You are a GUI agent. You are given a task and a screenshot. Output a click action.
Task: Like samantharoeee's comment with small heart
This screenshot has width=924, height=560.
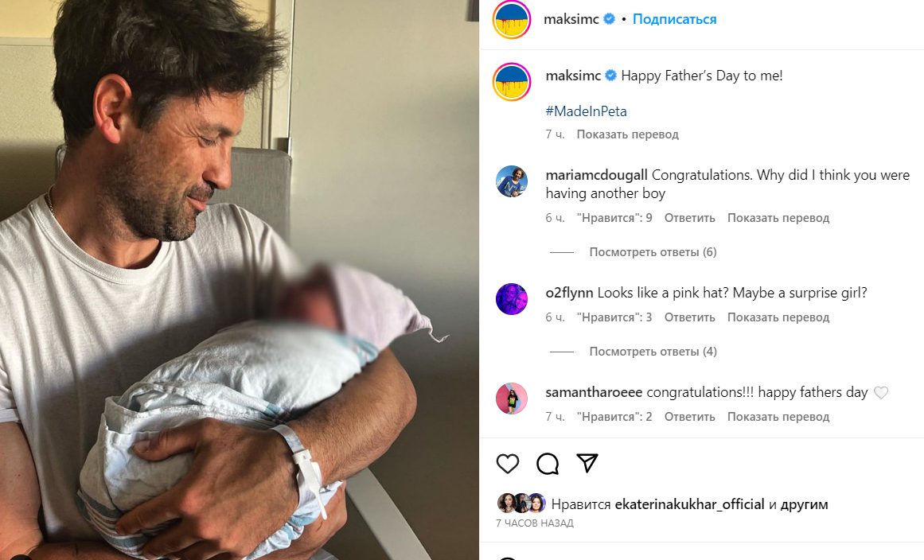[880, 393]
